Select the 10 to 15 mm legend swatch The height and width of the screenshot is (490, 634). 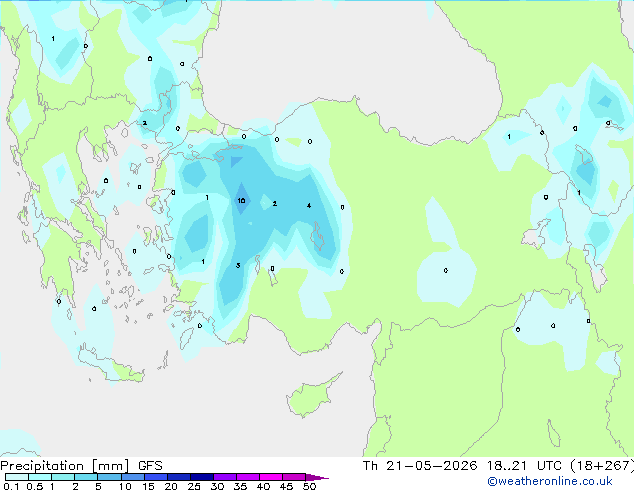133,477
